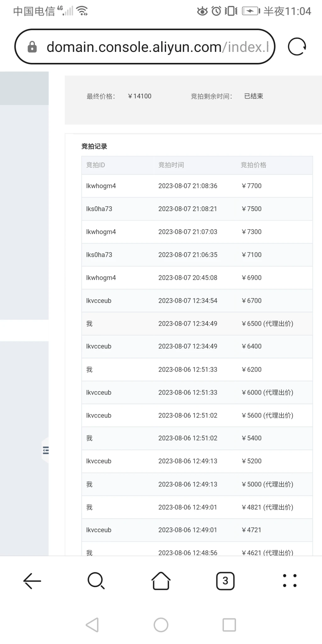The height and width of the screenshot is (644, 322).
Task: Tap the browser home icon
Action: [x=161, y=580]
